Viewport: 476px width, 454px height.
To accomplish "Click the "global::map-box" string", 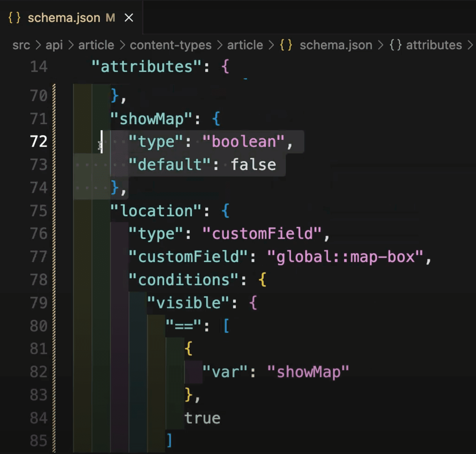I will click(x=346, y=257).
